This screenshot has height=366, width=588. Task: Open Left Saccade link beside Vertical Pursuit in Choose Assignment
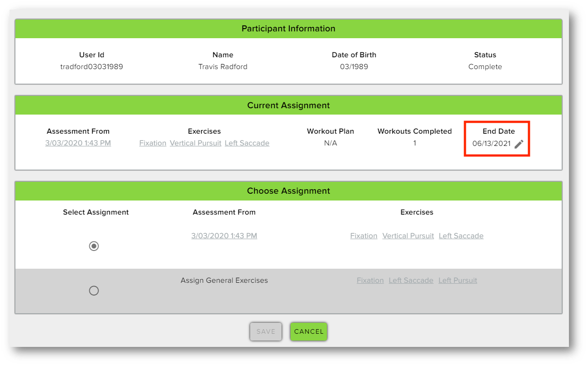coord(461,236)
